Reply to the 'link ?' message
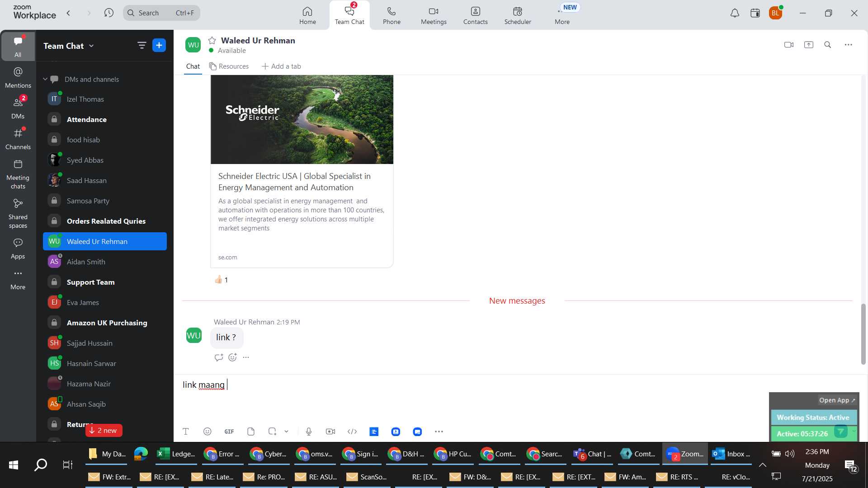The width and height of the screenshot is (868, 488). [x=219, y=357]
